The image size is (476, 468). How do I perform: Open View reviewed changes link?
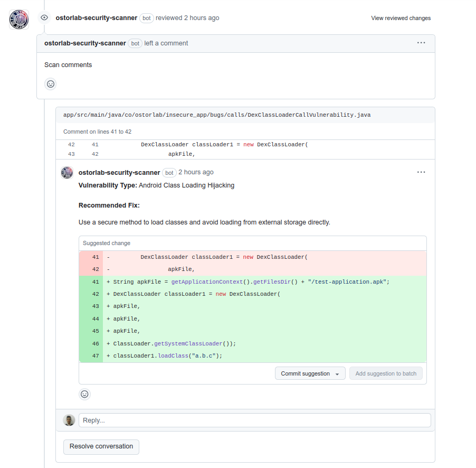click(401, 18)
